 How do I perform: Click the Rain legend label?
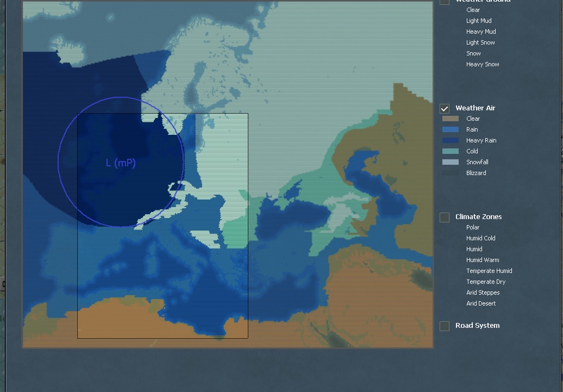[472, 129]
